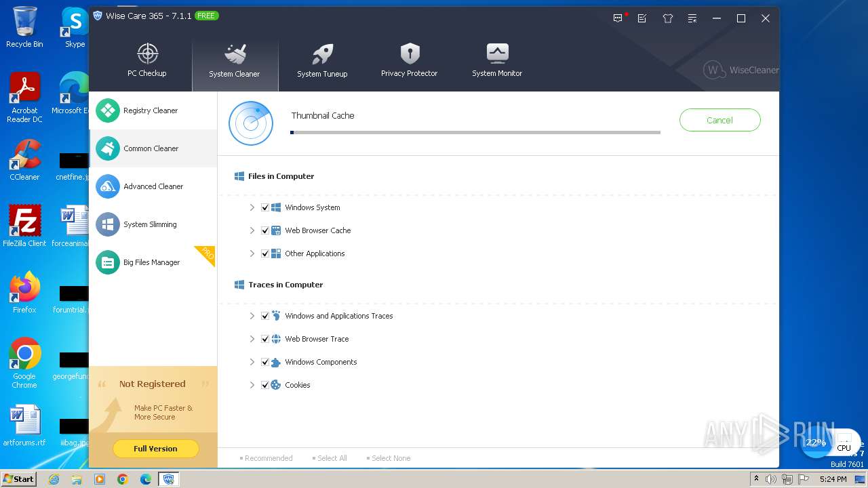Click the Web Browser Cache icon
The height and width of the screenshot is (488, 868).
(x=276, y=230)
